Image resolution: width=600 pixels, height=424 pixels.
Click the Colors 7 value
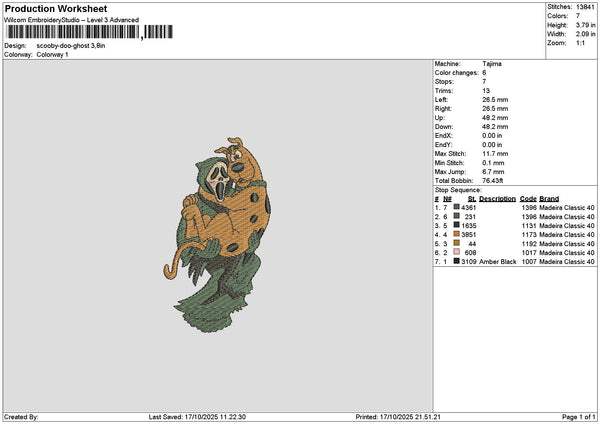point(577,16)
